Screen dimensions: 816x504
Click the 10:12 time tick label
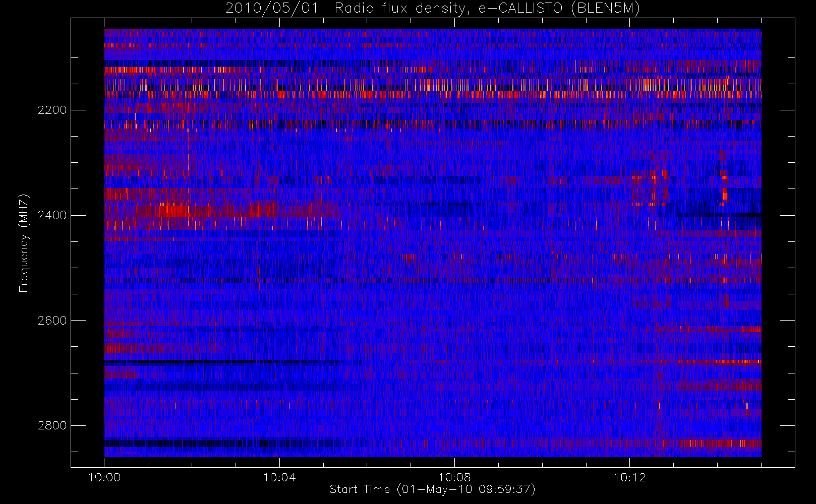point(629,477)
